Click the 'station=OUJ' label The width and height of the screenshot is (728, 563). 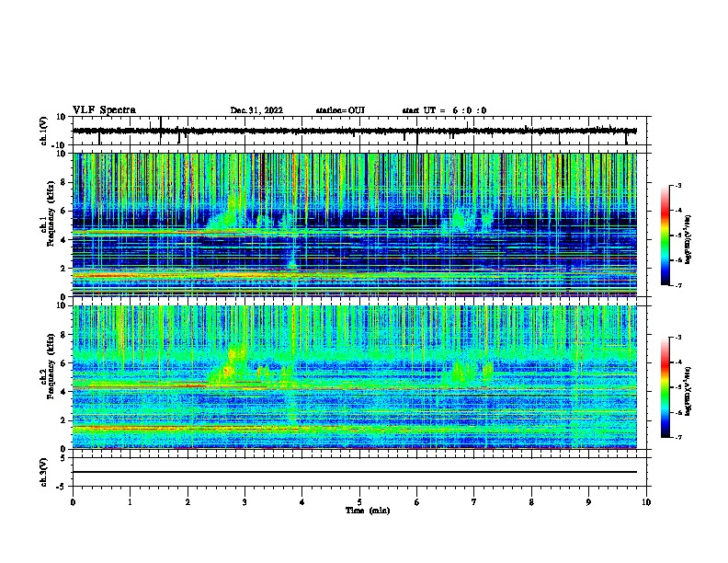coord(340,110)
